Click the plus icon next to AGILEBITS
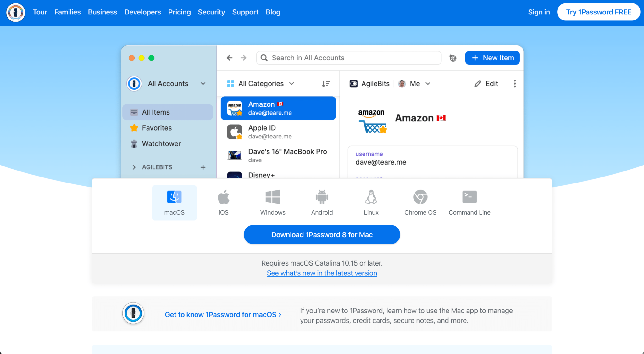The width and height of the screenshot is (644, 354). coord(203,167)
